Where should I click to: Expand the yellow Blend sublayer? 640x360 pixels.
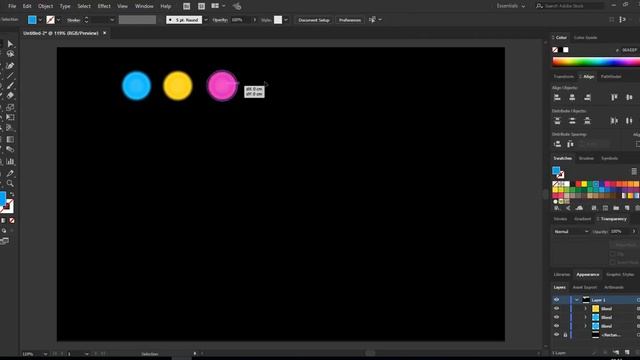click(x=585, y=309)
